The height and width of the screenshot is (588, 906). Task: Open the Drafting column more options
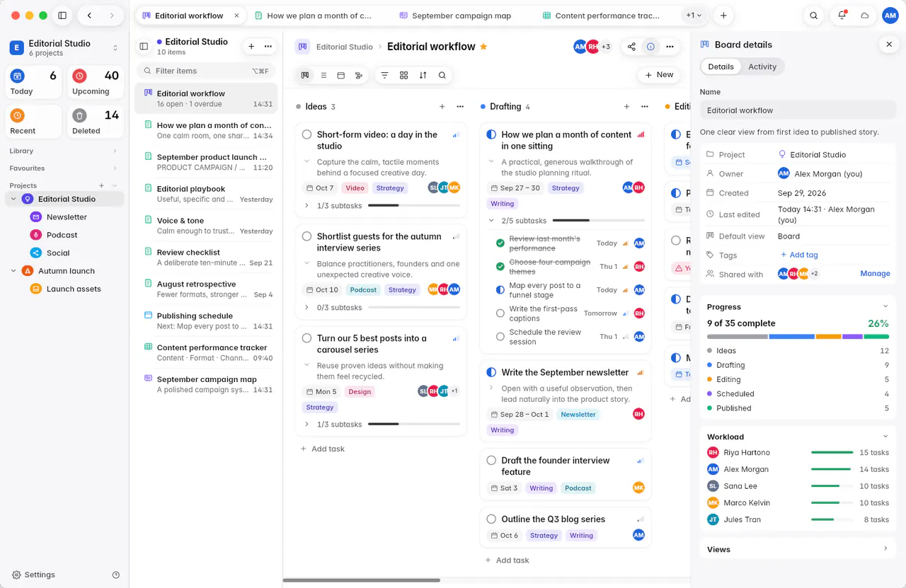point(645,107)
